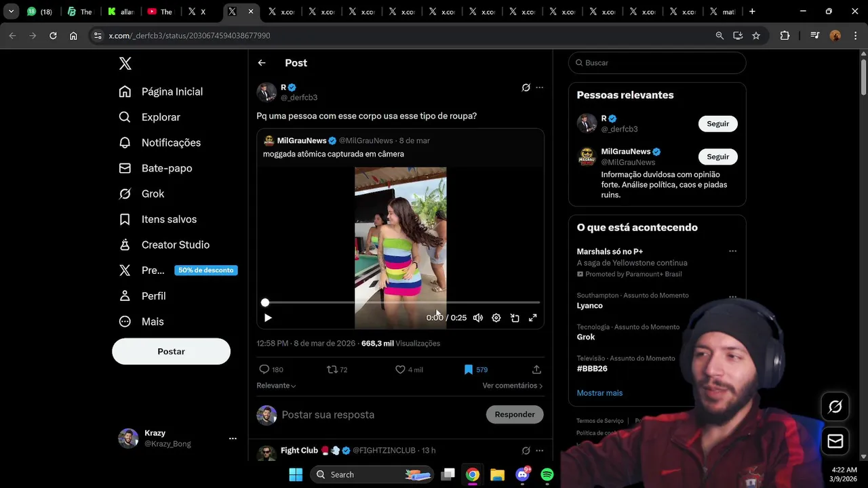Click the Buscar search field
Image resolution: width=868 pixels, height=488 pixels.
(x=657, y=63)
